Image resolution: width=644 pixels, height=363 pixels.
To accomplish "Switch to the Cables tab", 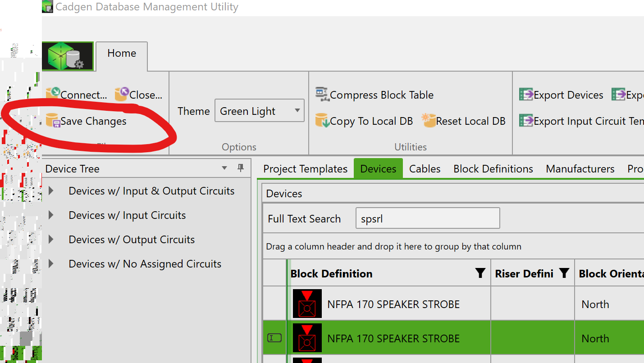I will [x=425, y=169].
